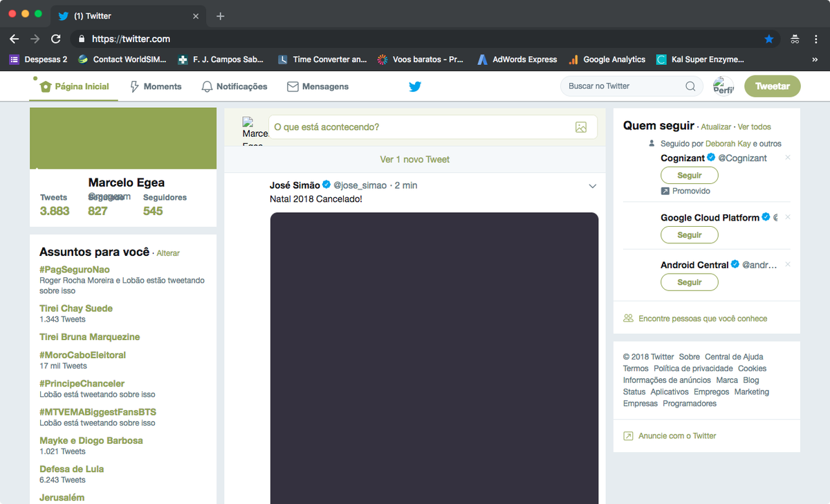Click 'Encontre pessoas que você conhece'

pos(703,319)
